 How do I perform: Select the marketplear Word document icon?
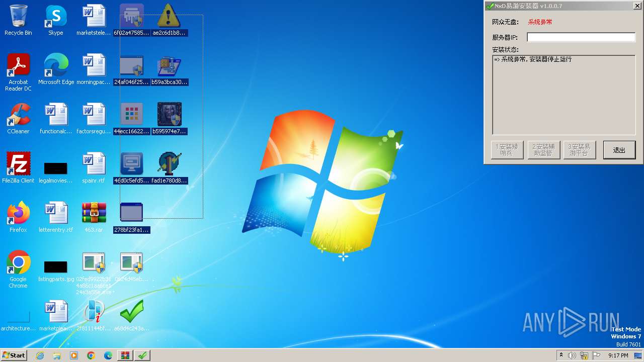(56, 316)
